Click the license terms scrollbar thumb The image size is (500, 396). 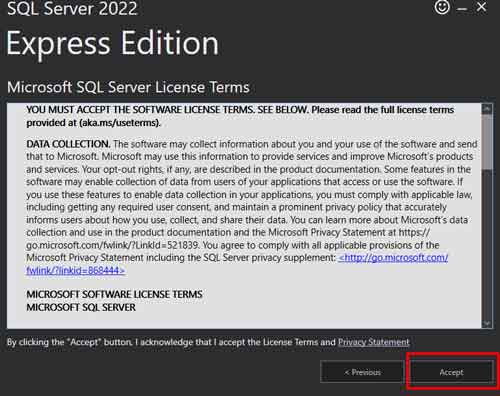(487, 142)
